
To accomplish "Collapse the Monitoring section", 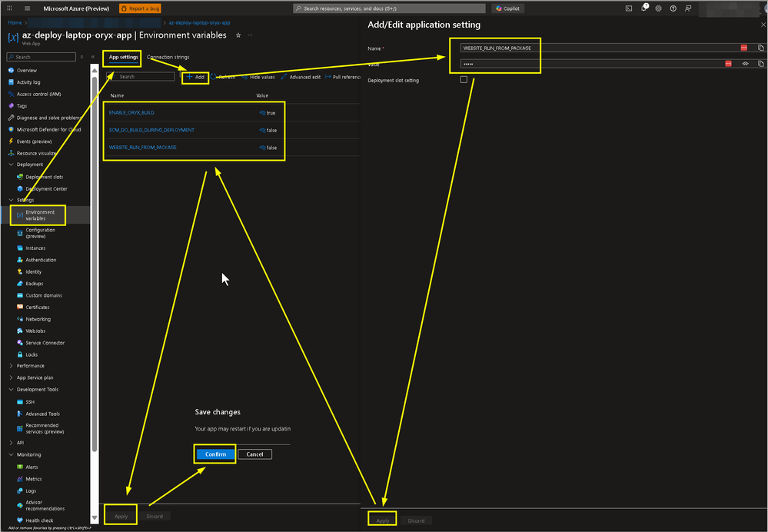I will click(12, 454).
